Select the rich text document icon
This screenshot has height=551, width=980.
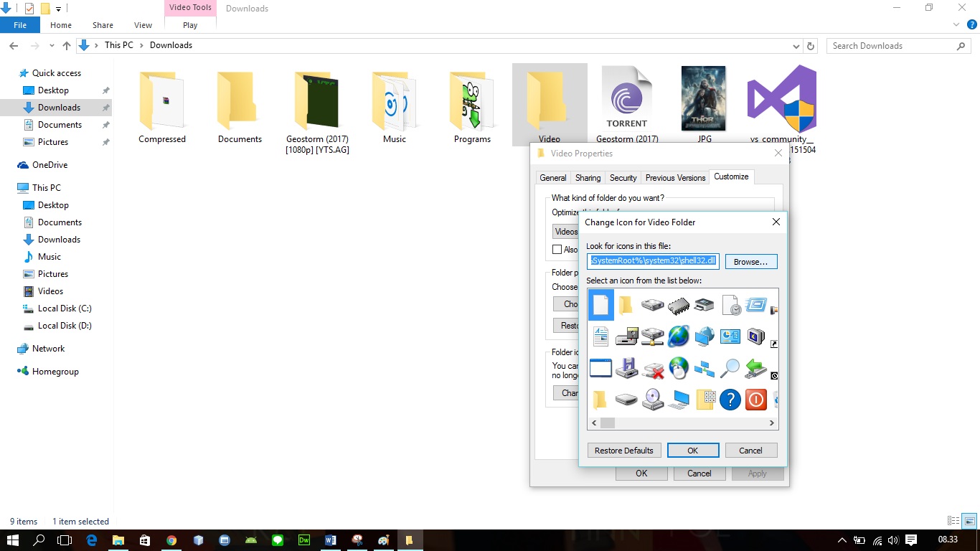(600, 336)
